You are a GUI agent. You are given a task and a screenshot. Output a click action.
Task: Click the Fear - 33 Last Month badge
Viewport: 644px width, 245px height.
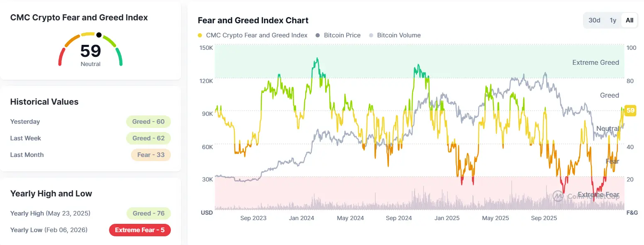pos(151,155)
